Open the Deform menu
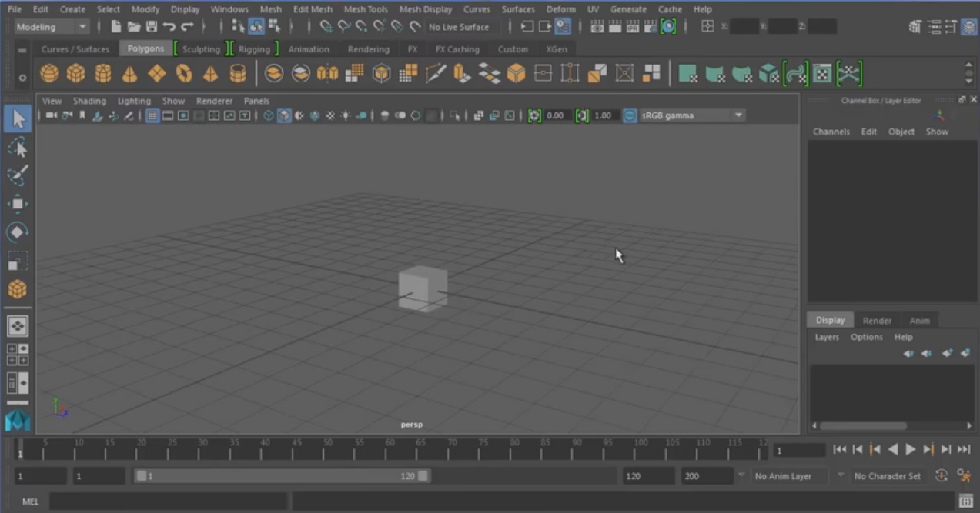This screenshot has height=513, width=980. (560, 9)
